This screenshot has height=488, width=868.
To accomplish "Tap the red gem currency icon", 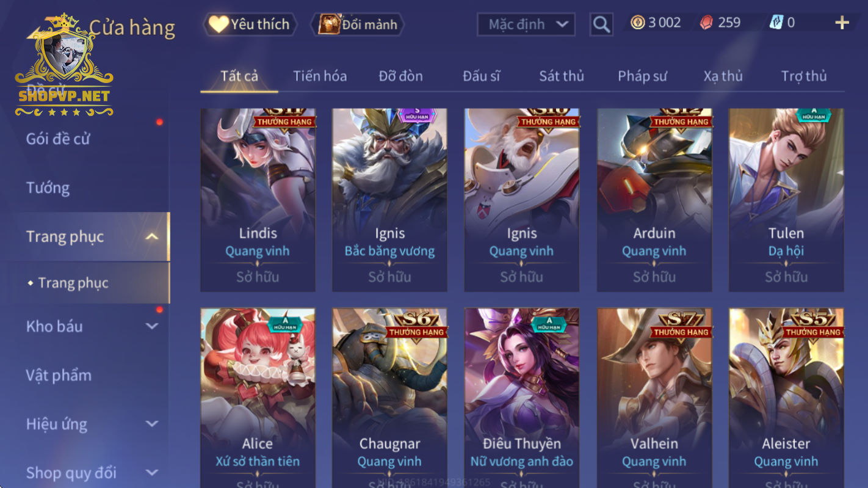I will pyautogui.click(x=706, y=23).
